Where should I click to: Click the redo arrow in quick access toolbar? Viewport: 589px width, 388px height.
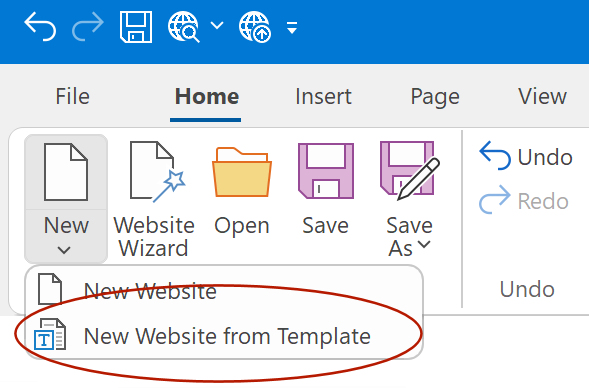click(x=88, y=26)
